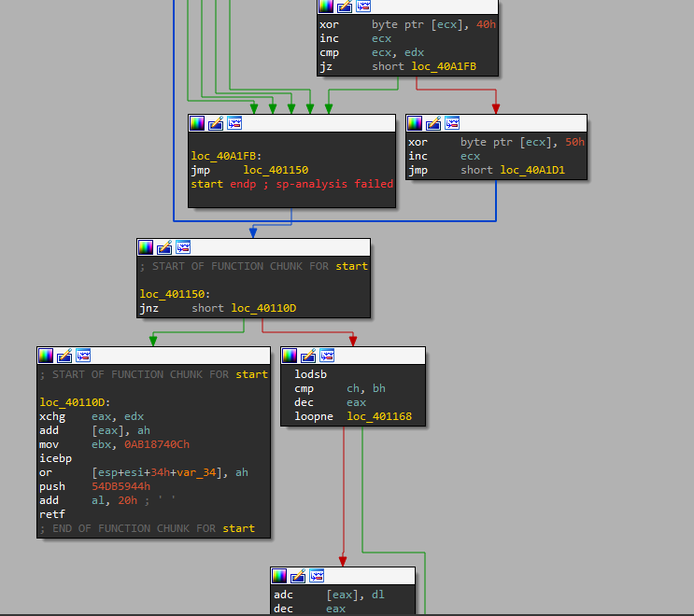Select the 'cmp ecx, edx' instruction

[x=372, y=52]
